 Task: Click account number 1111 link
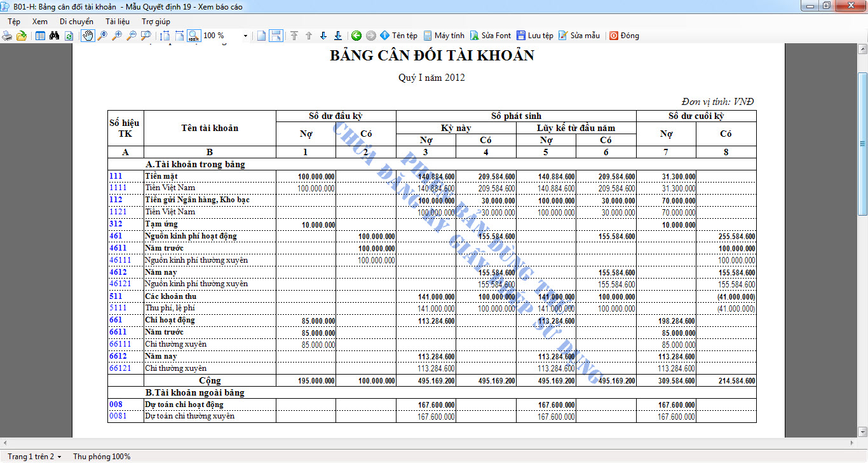coord(118,188)
